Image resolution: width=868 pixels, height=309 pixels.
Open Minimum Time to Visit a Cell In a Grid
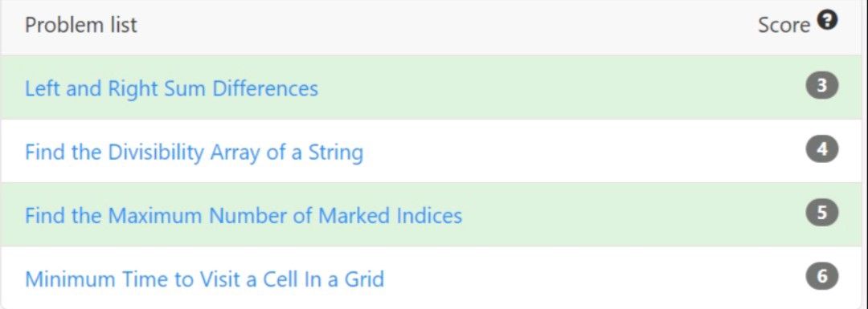coord(204,279)
